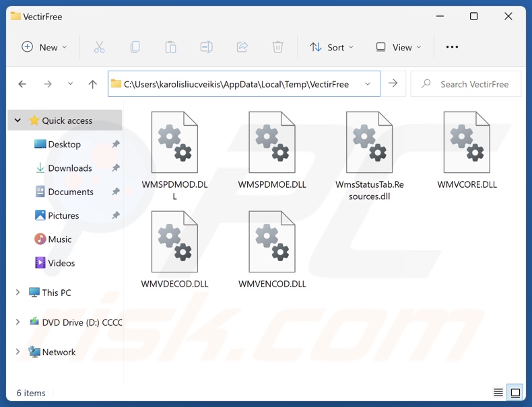
Task: Open the Sort dropdown menu
Action: coord(331,47)
